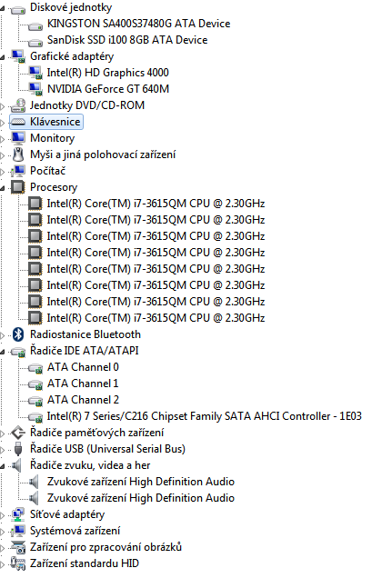Click the Klávesnice keyboard icon
The image size is (372, 588).
17,123
